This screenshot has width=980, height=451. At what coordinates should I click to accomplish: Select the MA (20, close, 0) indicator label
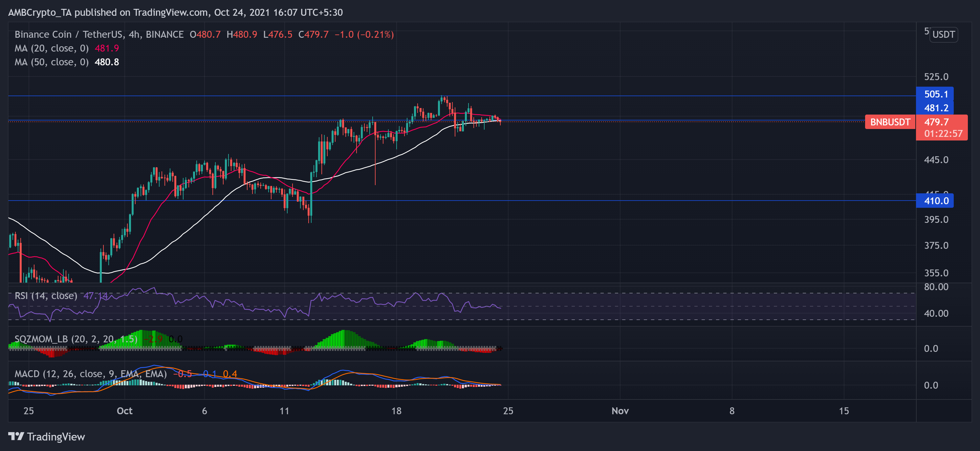[x=51, y=48]
